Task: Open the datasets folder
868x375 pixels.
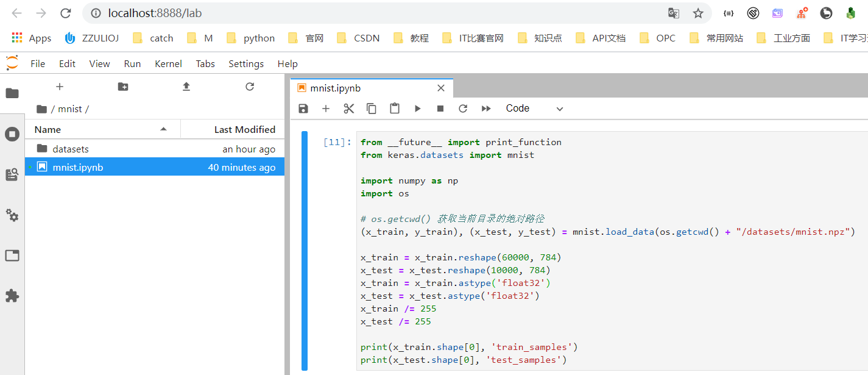Action: (155, 149)
